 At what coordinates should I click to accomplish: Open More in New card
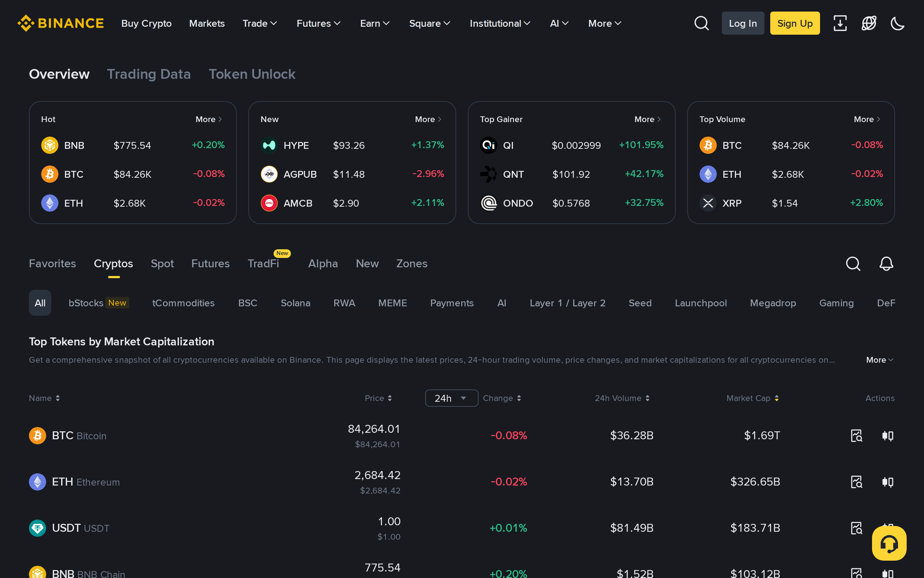pyautogui.click(x=428, y=119)
